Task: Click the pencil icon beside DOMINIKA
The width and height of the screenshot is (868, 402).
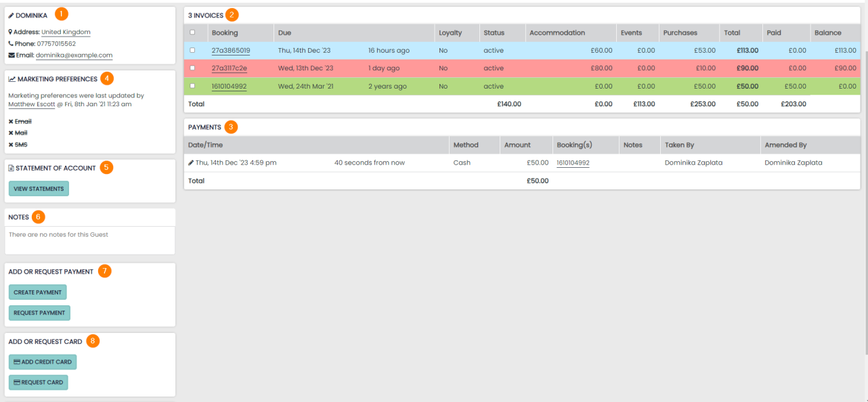Action: pos(11,16)
